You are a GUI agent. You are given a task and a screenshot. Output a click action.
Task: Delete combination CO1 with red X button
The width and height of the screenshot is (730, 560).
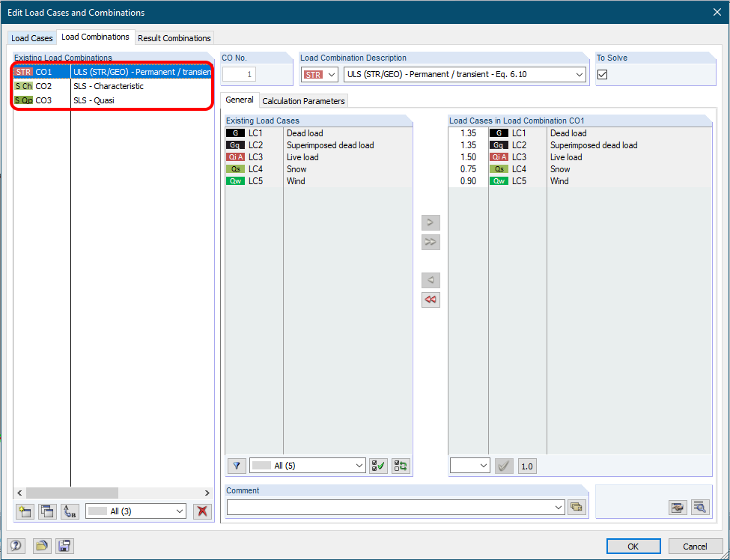coord(202,511)
